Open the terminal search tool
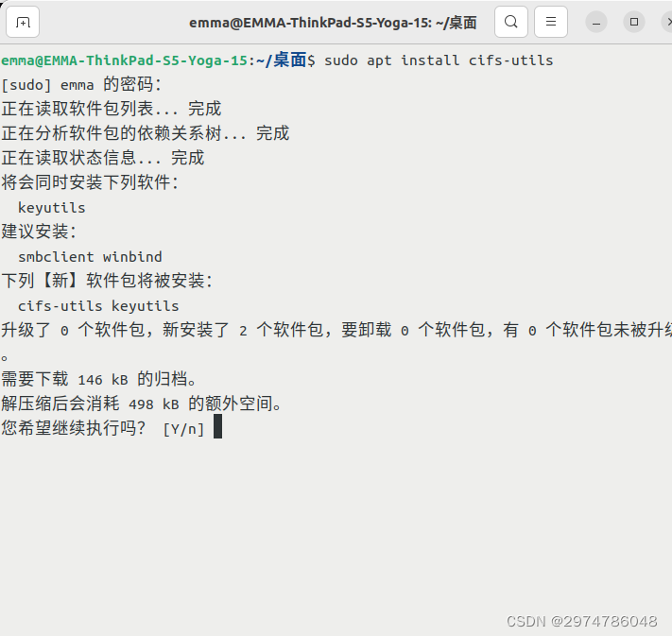Viewport: 672px width, 636px height. pos(511,22)
